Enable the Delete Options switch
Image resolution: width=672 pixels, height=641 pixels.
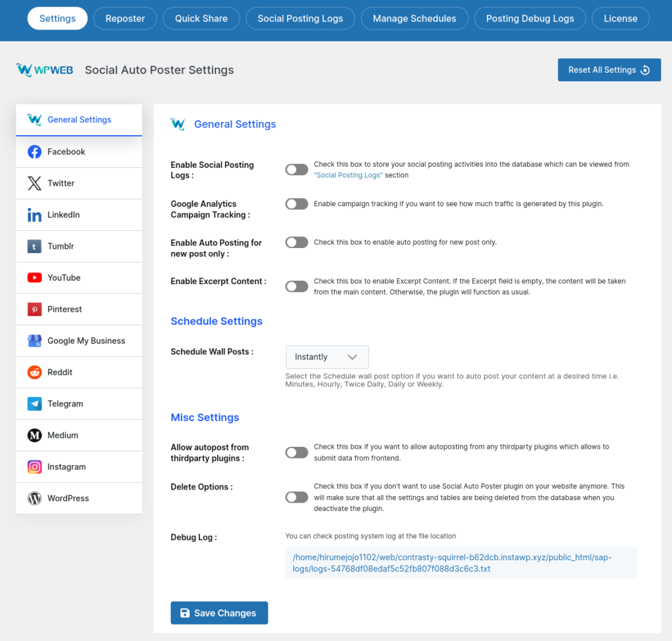pyautogui.click(x=297, y=497)
